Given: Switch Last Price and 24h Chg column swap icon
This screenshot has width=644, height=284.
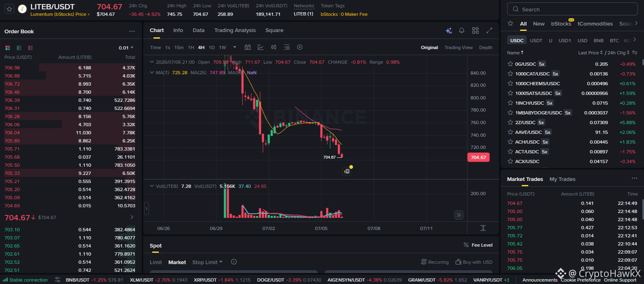Looking at the screenshot, I should 635,53.
